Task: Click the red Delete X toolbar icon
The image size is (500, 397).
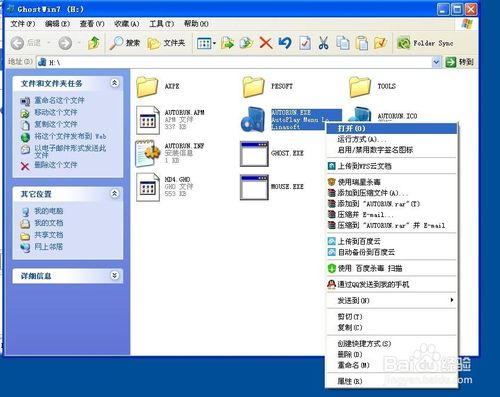Action: pos(266,43)
